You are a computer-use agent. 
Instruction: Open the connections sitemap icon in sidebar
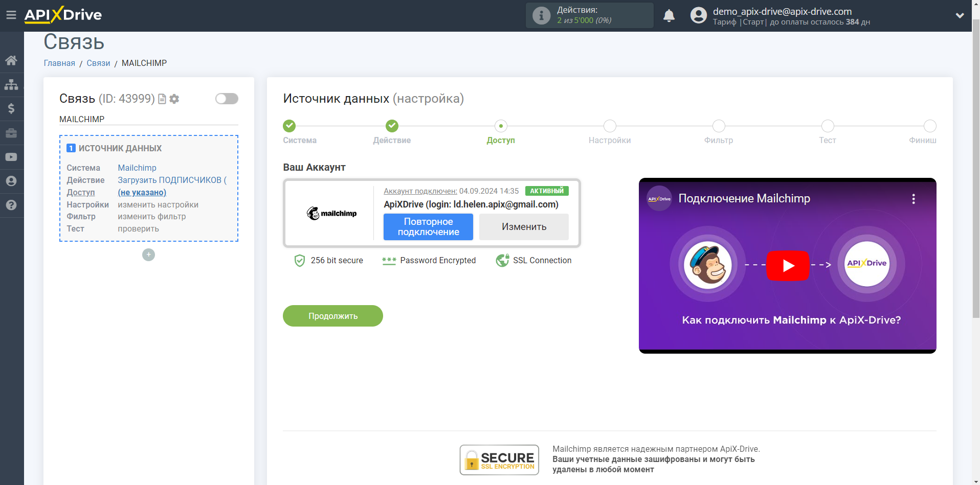coord(11,84)
